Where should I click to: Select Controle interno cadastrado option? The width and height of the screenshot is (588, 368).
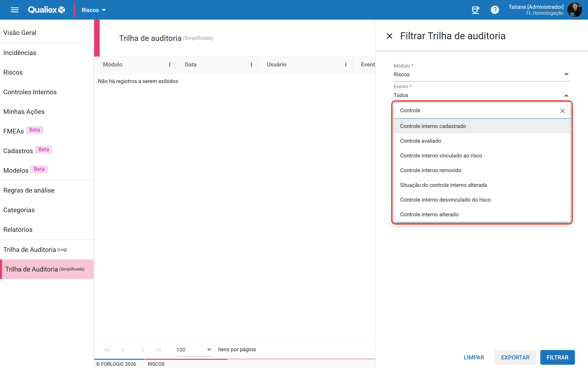point(482,126)
